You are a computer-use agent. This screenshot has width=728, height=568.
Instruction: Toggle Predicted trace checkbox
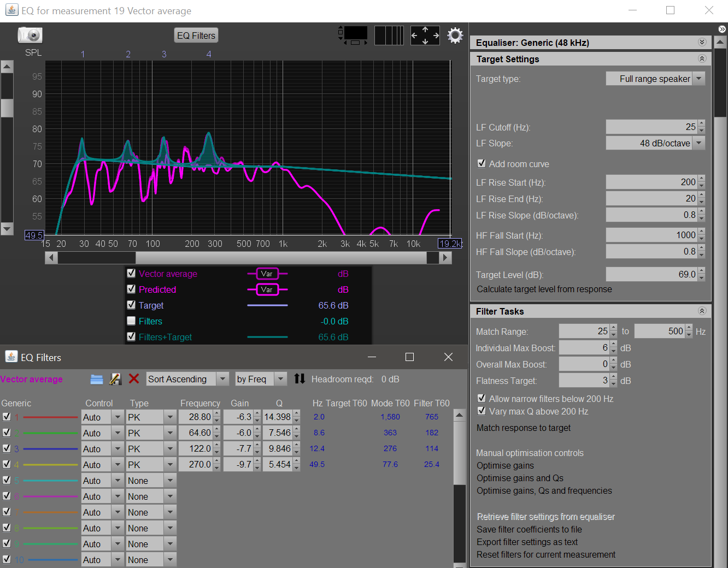click(131, 289)
